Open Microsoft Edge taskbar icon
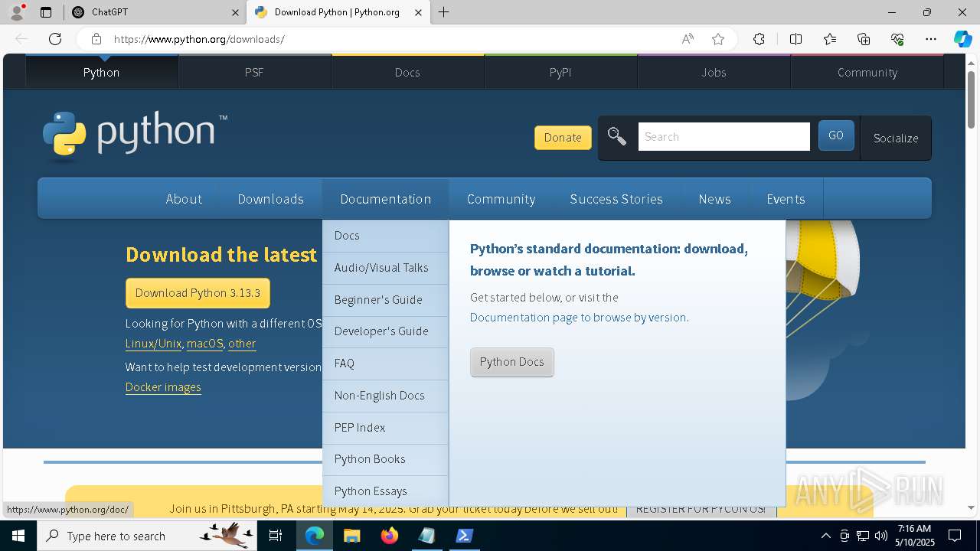 (x=315, y=536)
